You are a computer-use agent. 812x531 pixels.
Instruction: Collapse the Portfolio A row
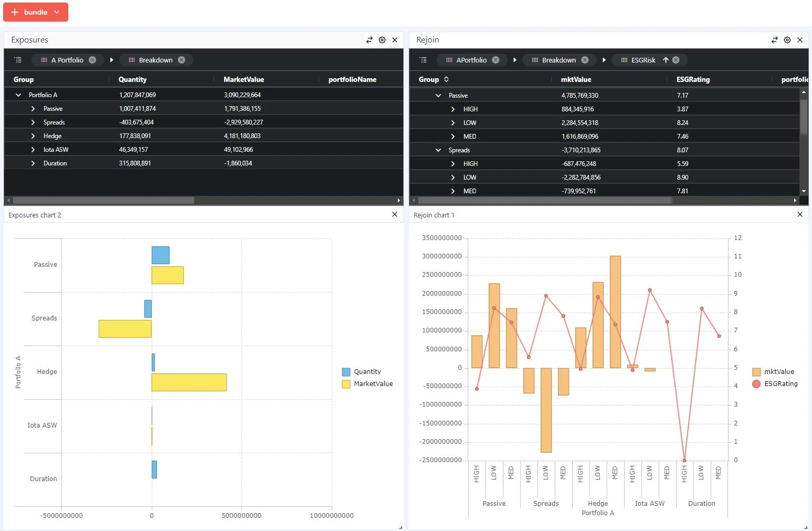click(18, 95)
